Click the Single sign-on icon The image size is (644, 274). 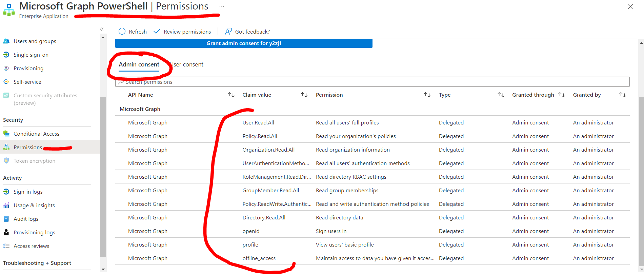point(6,55)
